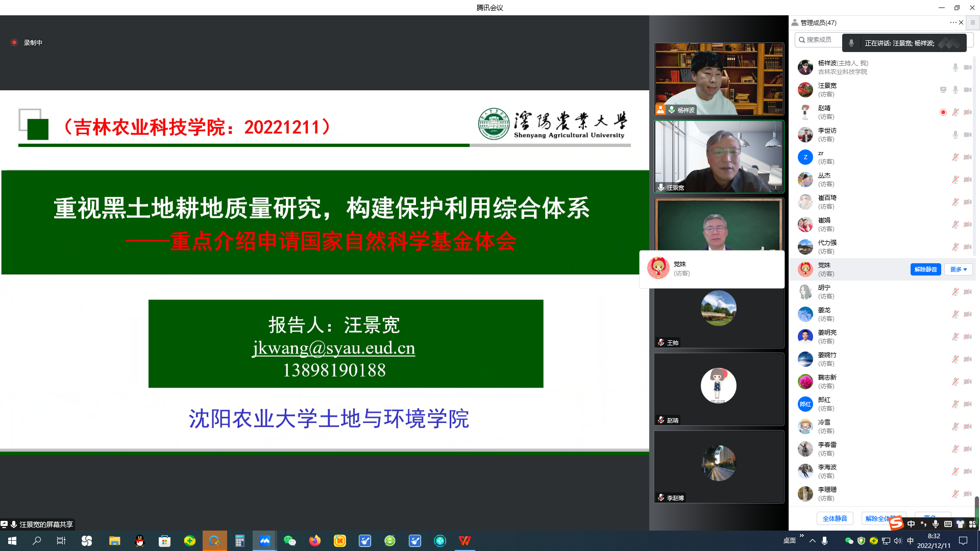Click screen-share icon next to 汪景宽
Viewport: 980px width, 551px height.
(943, 90)
